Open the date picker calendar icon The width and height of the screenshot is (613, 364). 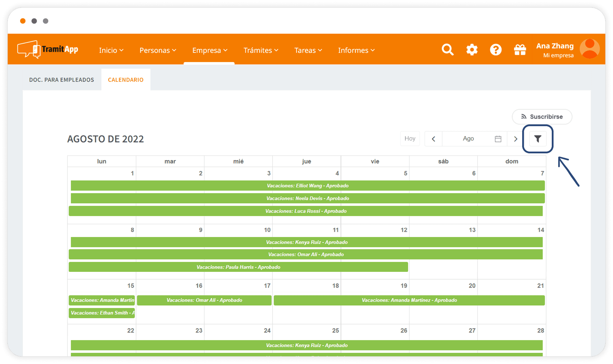[x=498, y=139]
